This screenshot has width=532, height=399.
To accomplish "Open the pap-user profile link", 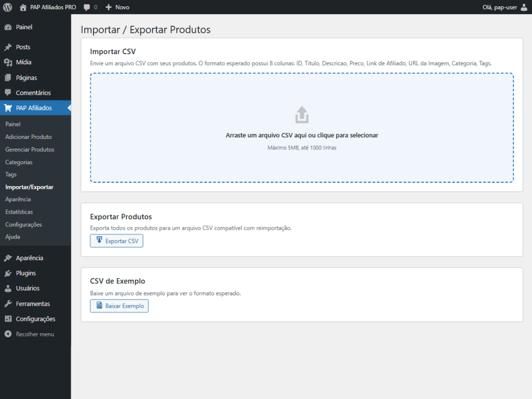I will [503, 7].
